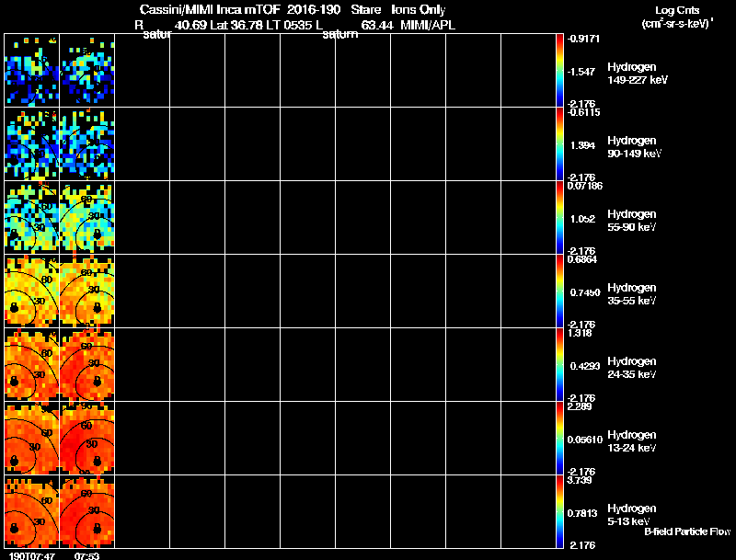Select the 0.05610 scale value
The image size is (736, 560).
click(585, 440)
